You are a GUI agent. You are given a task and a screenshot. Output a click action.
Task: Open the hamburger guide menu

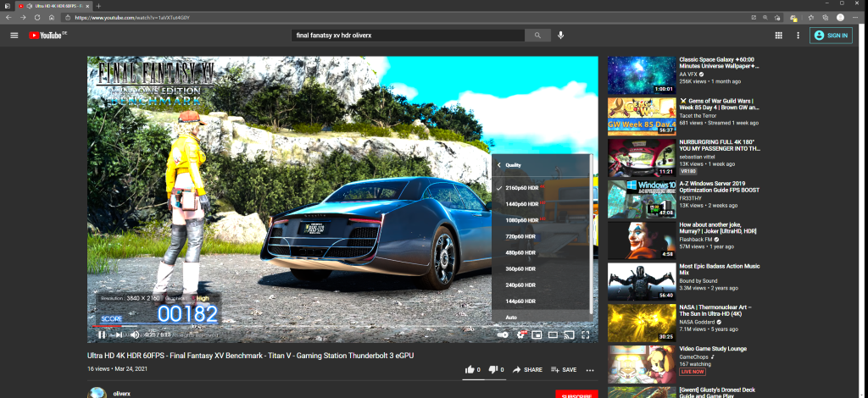(14, 35)
